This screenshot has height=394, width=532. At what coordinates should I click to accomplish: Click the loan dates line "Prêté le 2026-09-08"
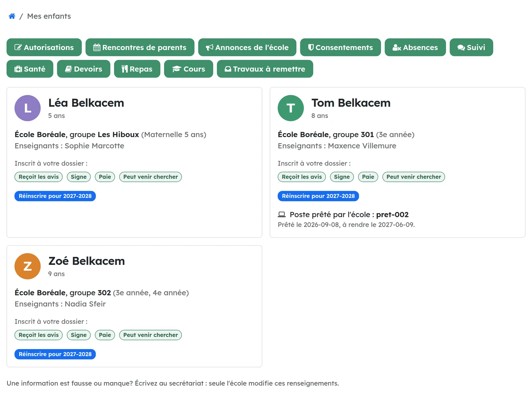click(346, 225)
